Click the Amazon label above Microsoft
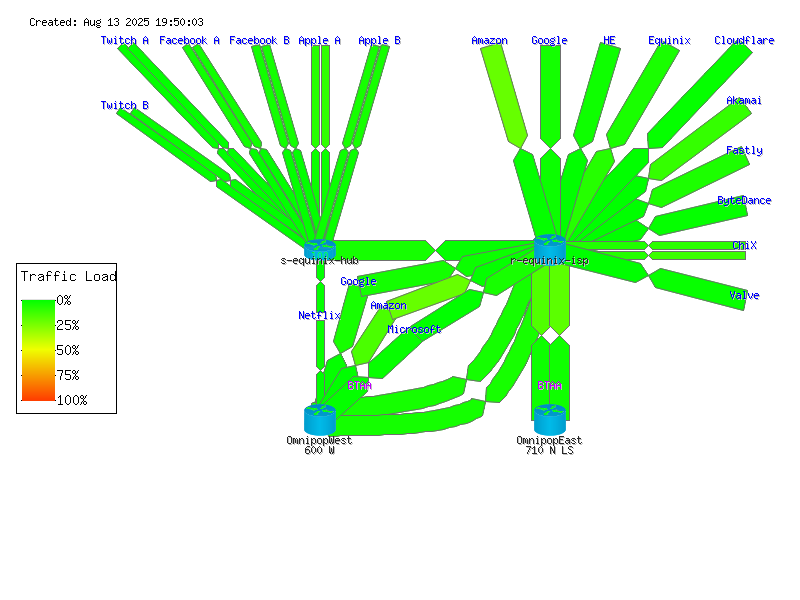 point(388,305)
